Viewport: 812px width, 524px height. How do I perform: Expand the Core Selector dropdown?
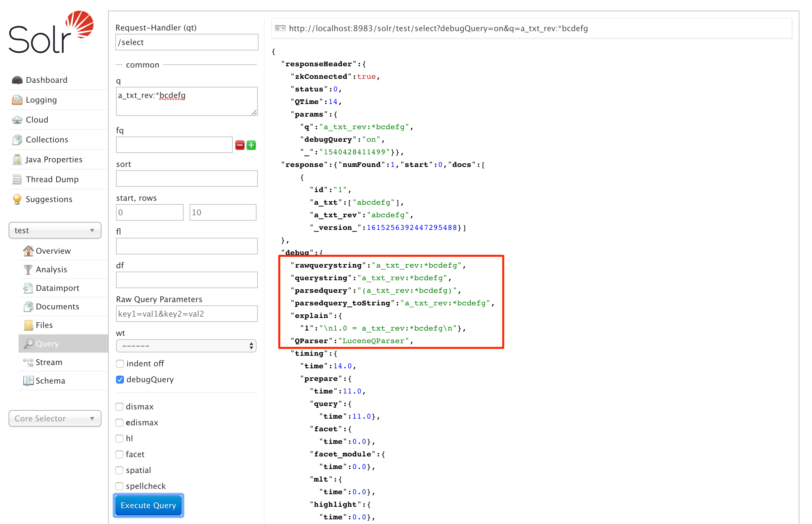coord(55,419)
